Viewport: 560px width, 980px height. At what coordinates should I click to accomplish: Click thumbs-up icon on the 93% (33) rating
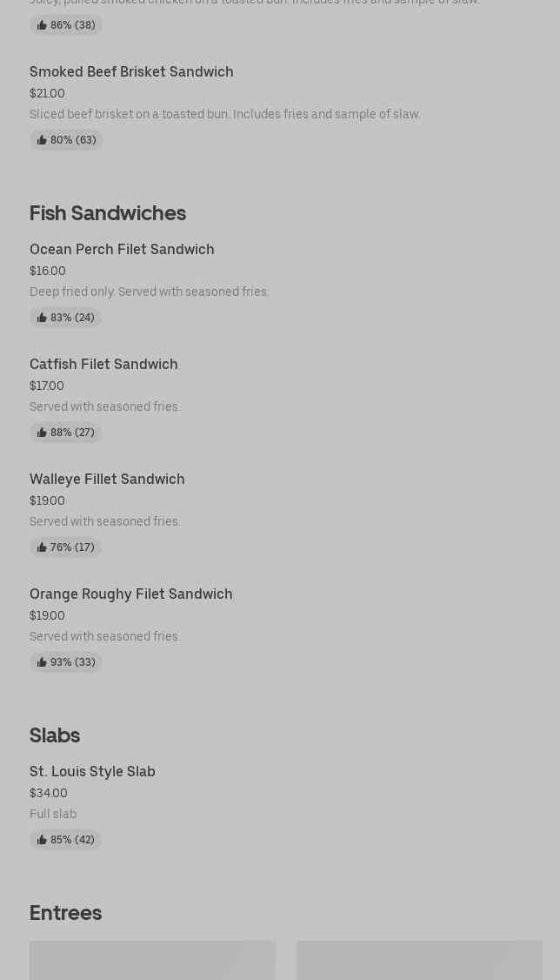pyautogui.click(x=42, y=662)
